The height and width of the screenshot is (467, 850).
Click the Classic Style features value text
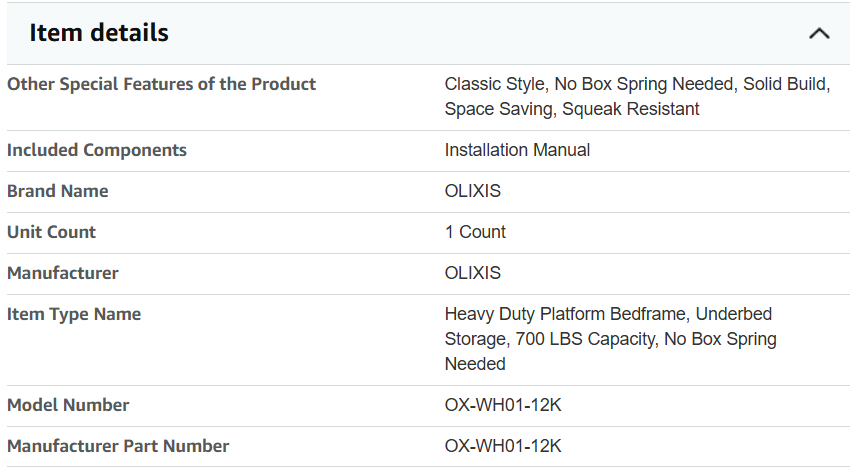tap(638, 97)
